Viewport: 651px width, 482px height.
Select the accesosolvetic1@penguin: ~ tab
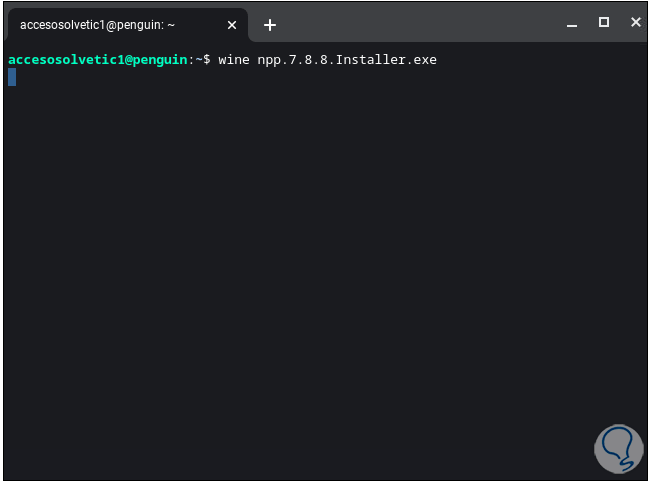[110, 25]
